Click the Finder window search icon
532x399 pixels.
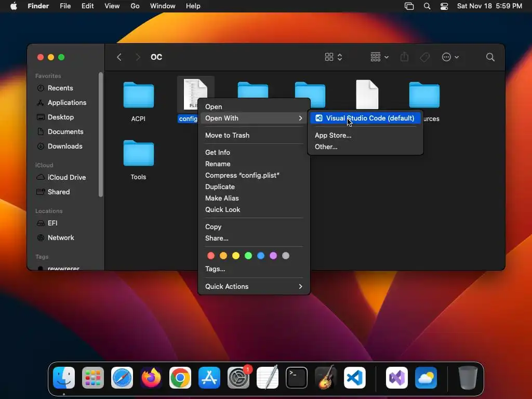pos(490,57)
